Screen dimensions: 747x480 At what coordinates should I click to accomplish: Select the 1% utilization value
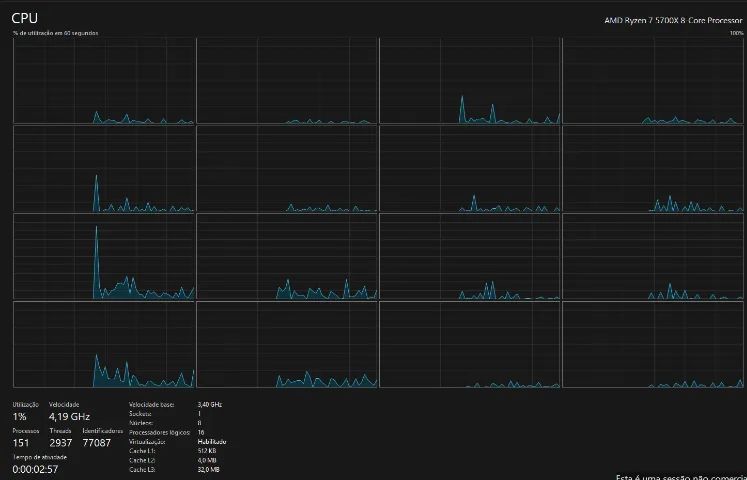pyautogui.click(x=20, y=417)
